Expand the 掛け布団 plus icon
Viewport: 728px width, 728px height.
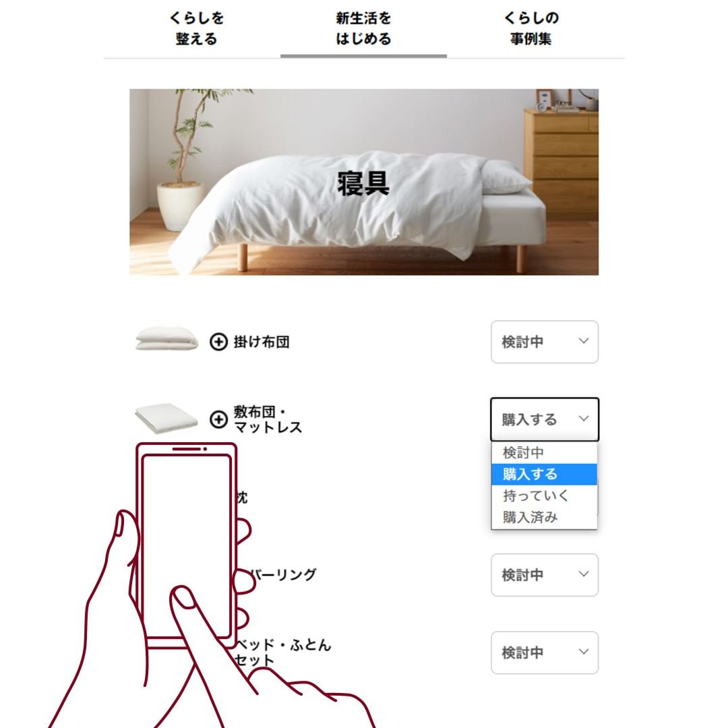(218, 342)
